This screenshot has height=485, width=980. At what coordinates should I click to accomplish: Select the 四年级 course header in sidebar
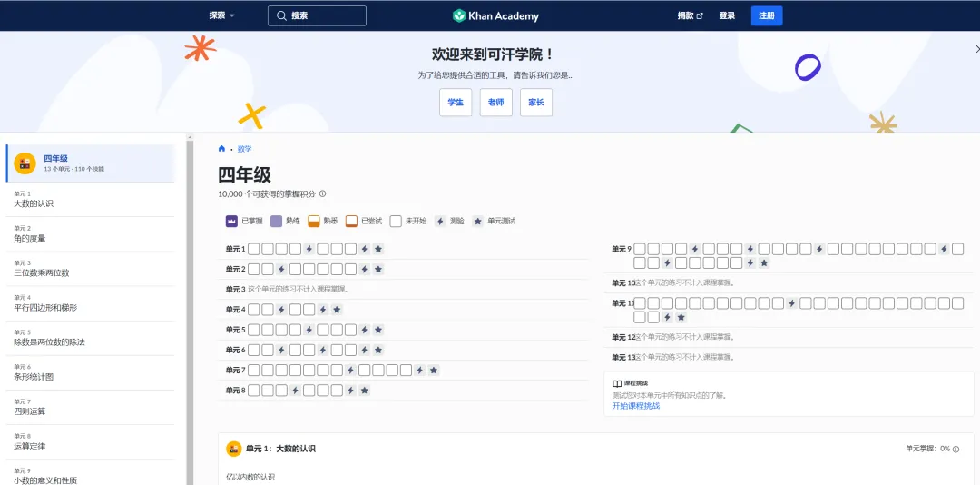coord(91,163)
